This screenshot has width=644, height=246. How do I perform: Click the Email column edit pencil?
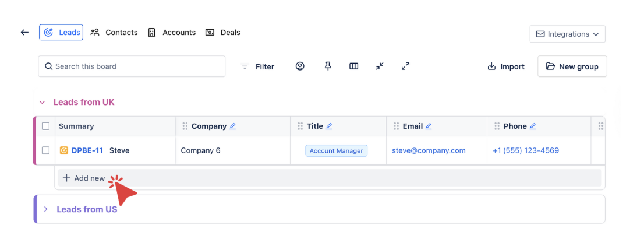[429, 126]
